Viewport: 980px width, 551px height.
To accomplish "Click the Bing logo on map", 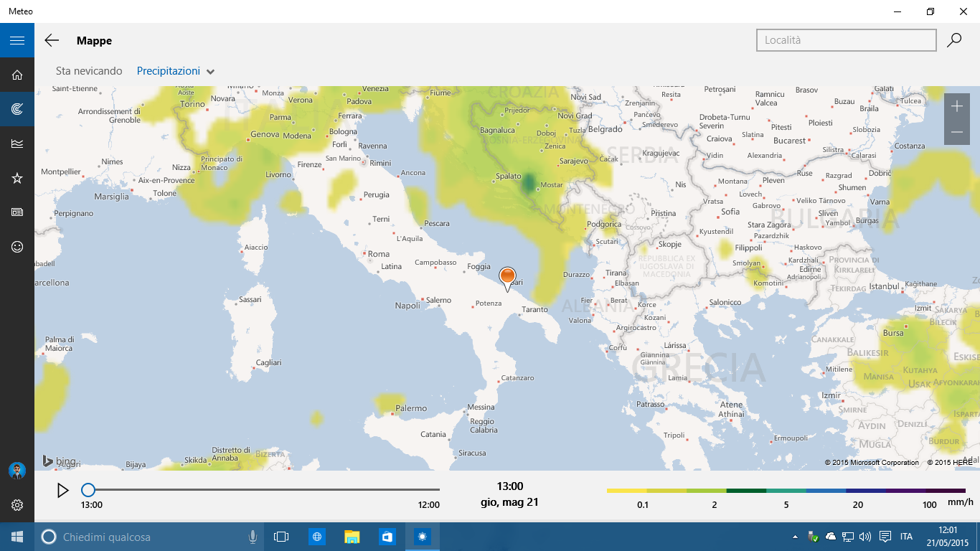I will click(x=59, y=461).
